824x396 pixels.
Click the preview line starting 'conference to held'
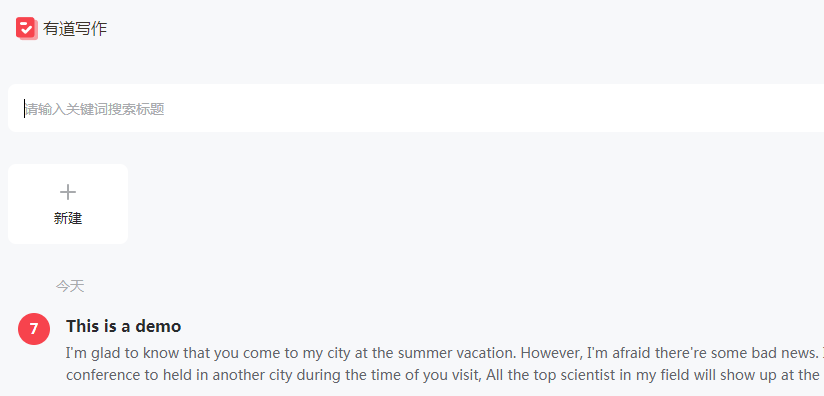(445, 375)
